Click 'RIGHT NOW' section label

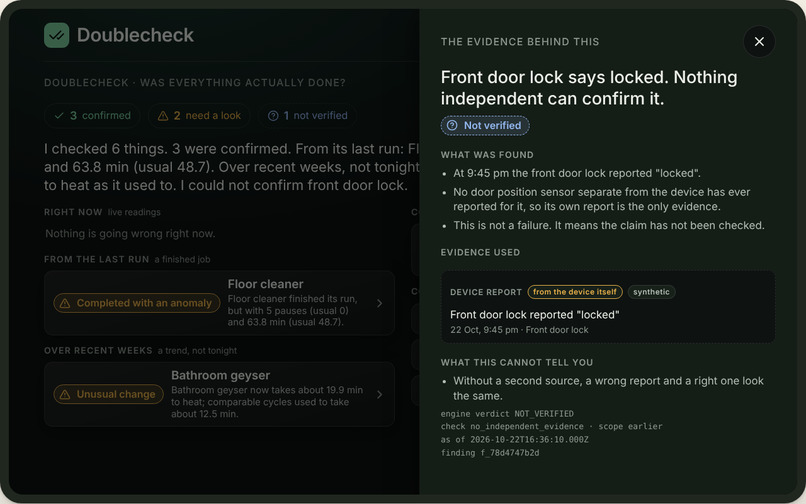click(x=73, y=212)
